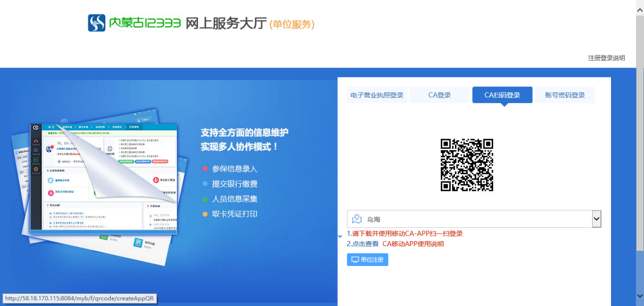Click the 2.点击查看 instruction text
The height and width of the screenshot is (306, 644).
[x=363, y=244]
